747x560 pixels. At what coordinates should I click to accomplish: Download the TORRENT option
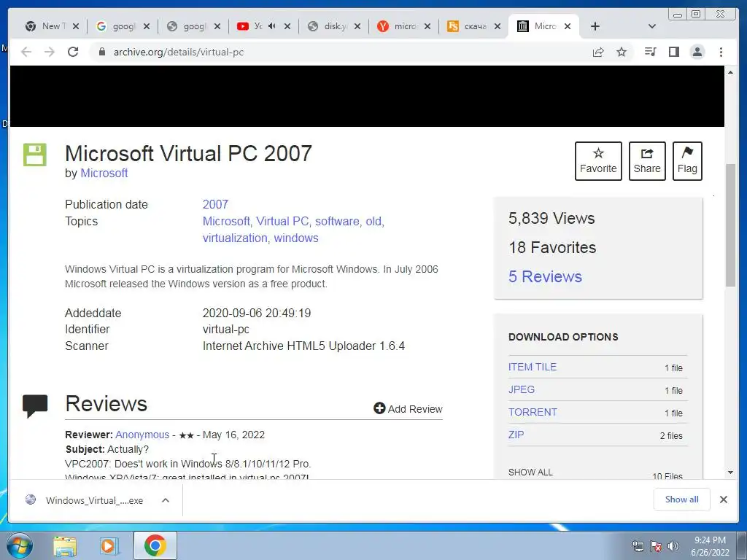click(532, 413)
